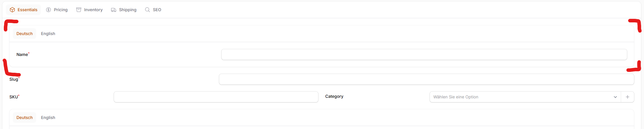This screenshot has height=129, width=644.
Task: Focus the SKU text box
Action: point(216,97)
